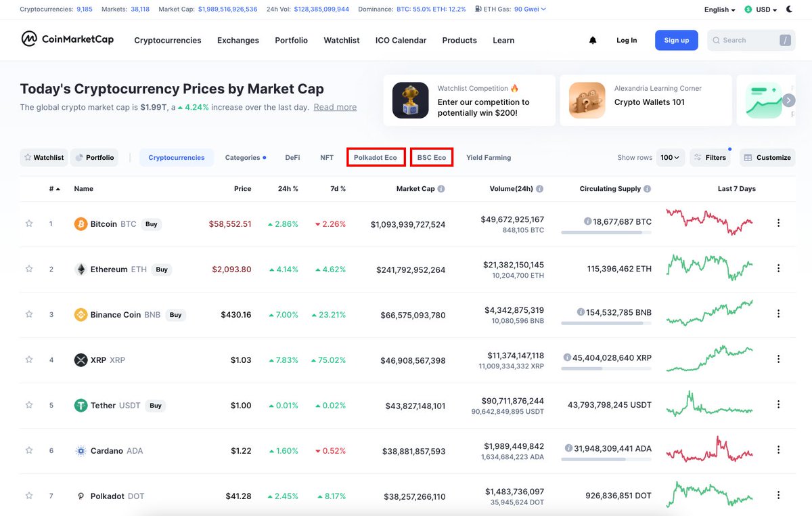812x516 pixels.
Task: Star Cardano to favorite it
Action: (x=28, y=450)
